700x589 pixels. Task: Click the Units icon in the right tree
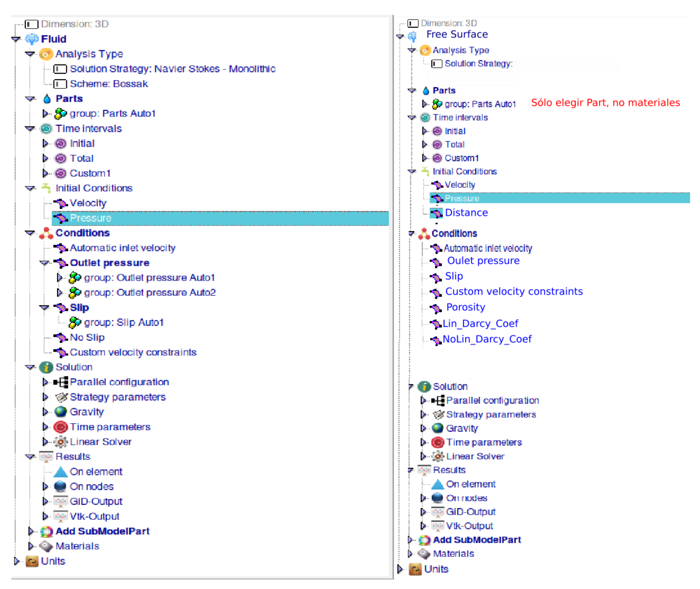click(x=415, y=569)
